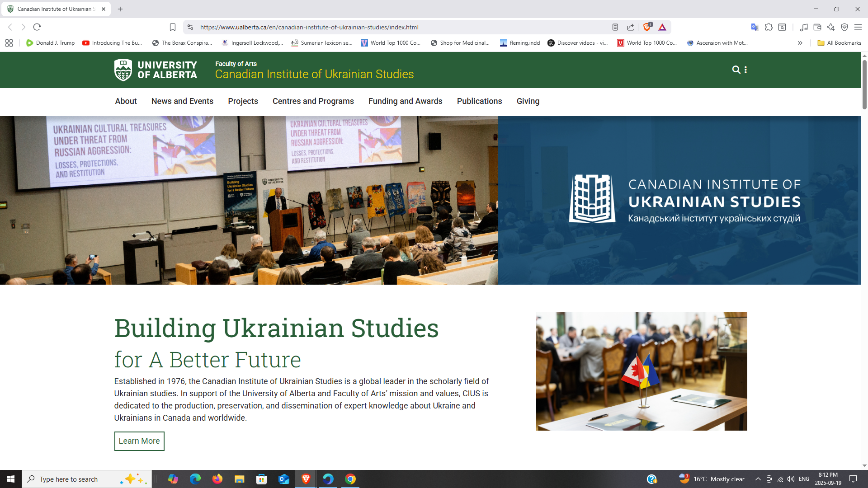Open the tab grid icon in bookmarks bar
868x488 pixels.
point(9,43)
